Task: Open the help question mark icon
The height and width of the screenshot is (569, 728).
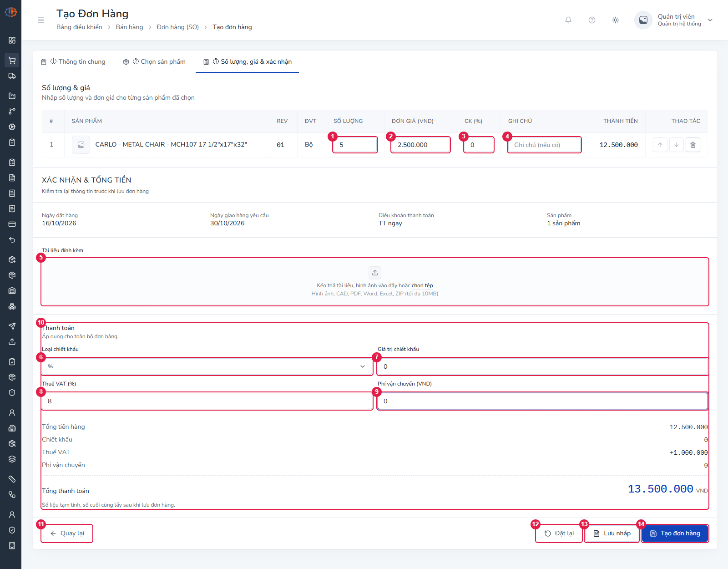Action: click(592, 20)
